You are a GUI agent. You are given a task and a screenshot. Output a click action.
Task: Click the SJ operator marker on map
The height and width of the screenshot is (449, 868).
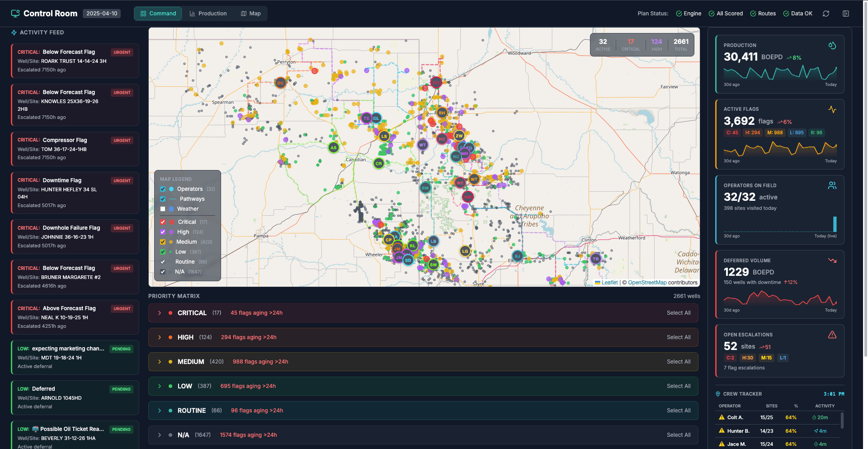pyautogui.click(x=518, y=256)
